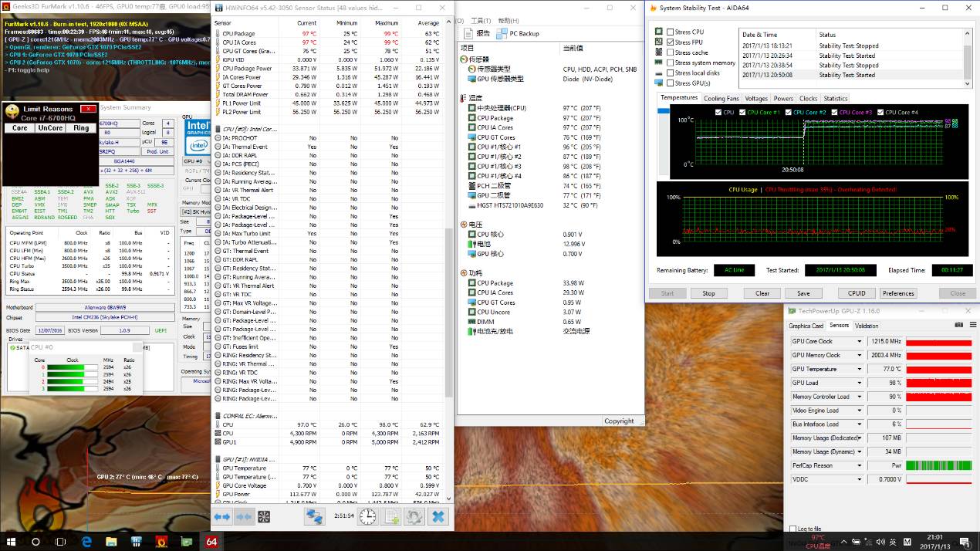Click the CPUID button in AIDA64
The height and width of the screenshot is (551, 980).
856,292
